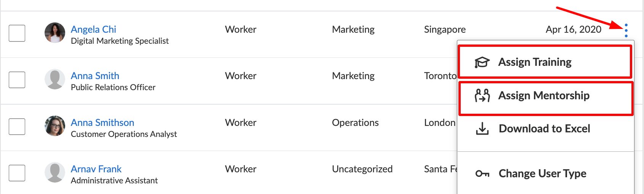Enable the checkbox for Arnav Frank
The height and width of the screenshot is (194, 644).
(x=17, y=173)
